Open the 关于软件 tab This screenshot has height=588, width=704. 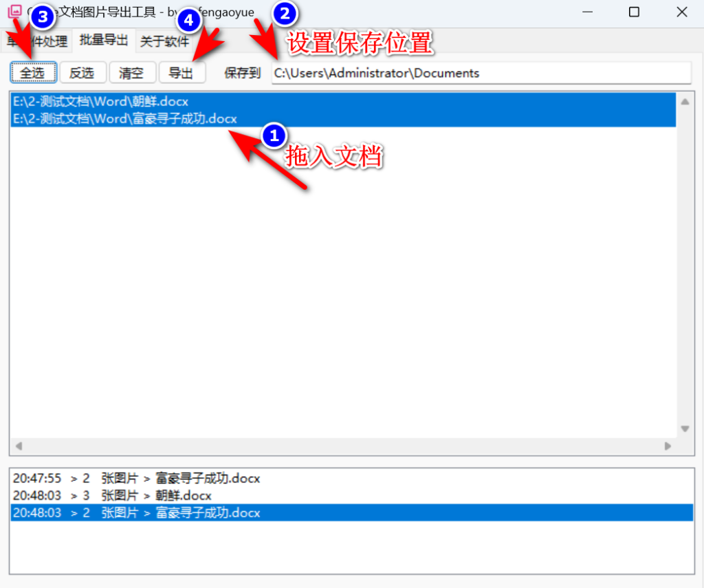(164, 41)
